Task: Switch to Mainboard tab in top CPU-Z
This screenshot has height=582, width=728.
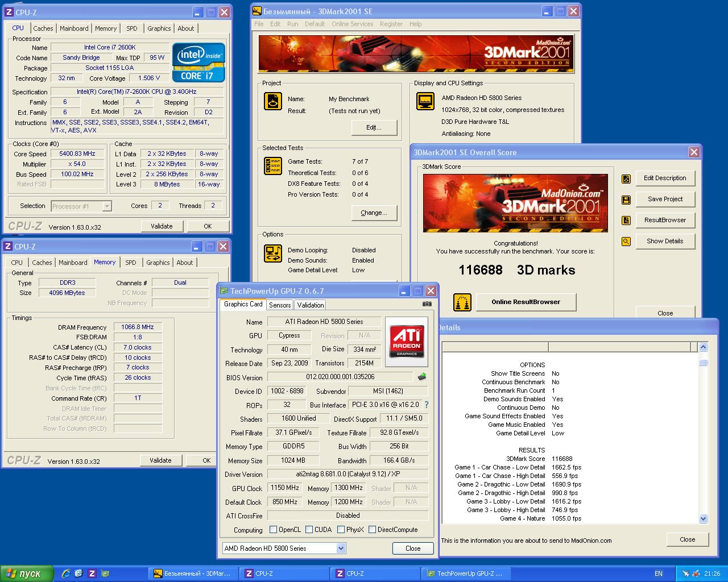Action: [74, 28]
